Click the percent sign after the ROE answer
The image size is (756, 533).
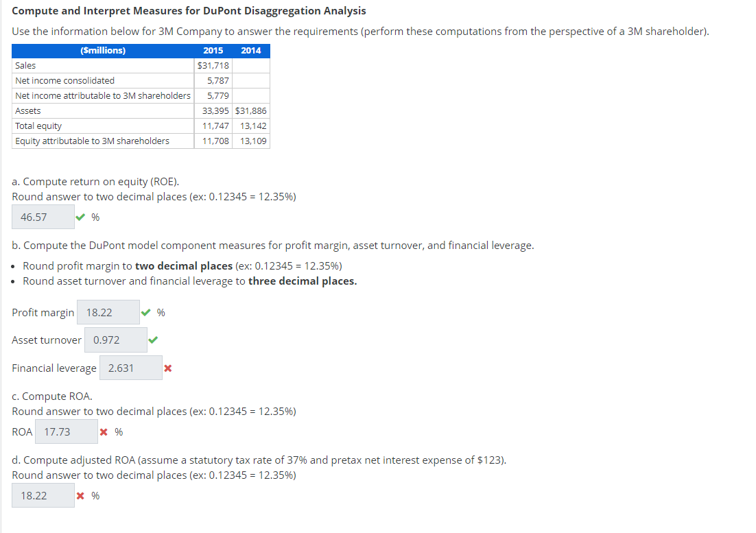(x=95, y=217)
